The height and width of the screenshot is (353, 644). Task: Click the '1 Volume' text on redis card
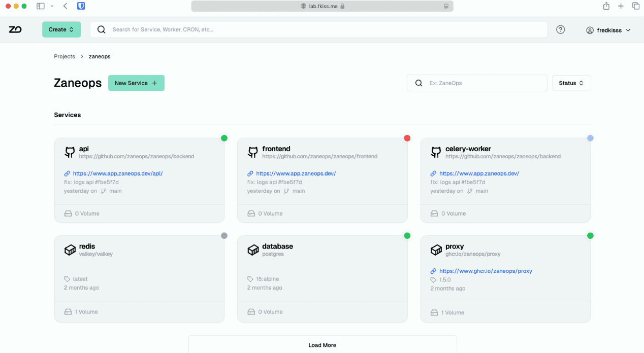(86, 312)
